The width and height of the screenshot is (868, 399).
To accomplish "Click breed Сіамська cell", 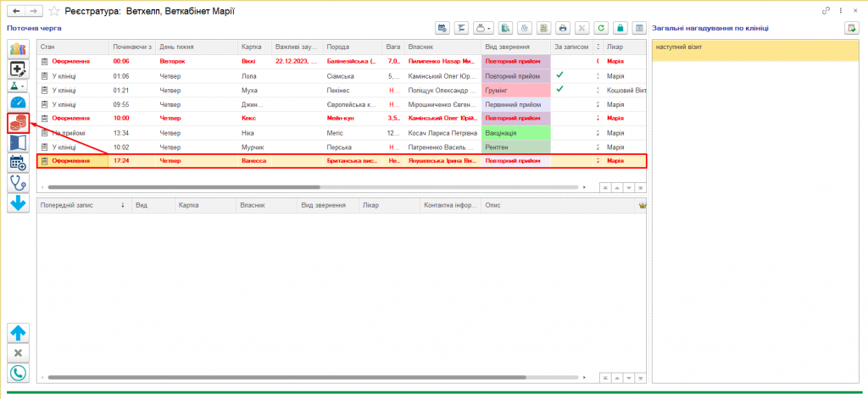I will coord(352,75).
